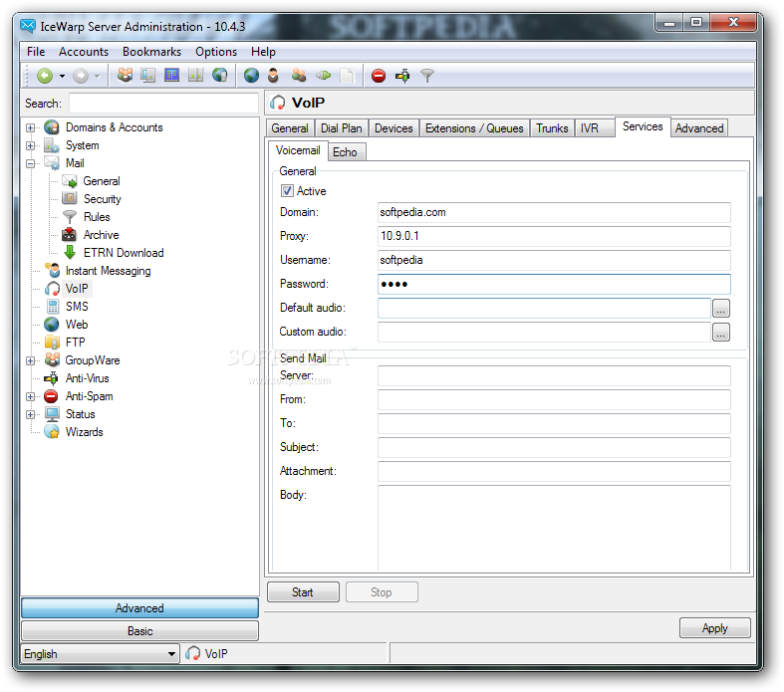Switch to the Dial Plan tab
784x692 pixels.
click(x=342, y=128)
